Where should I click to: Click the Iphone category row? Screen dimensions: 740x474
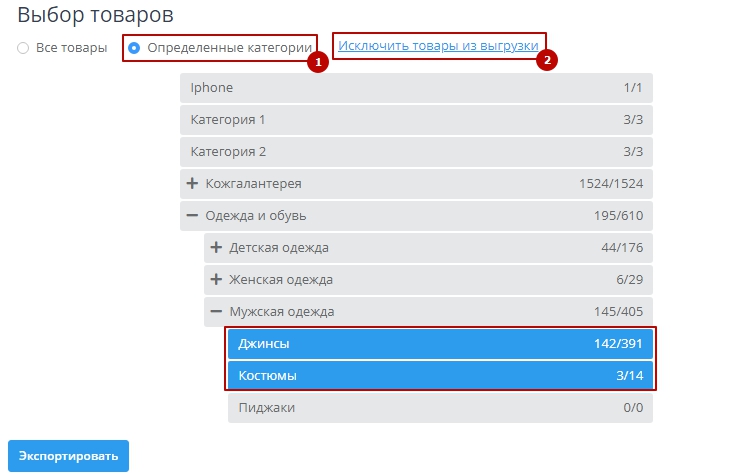pyautogui.click(x=415, y=88)
